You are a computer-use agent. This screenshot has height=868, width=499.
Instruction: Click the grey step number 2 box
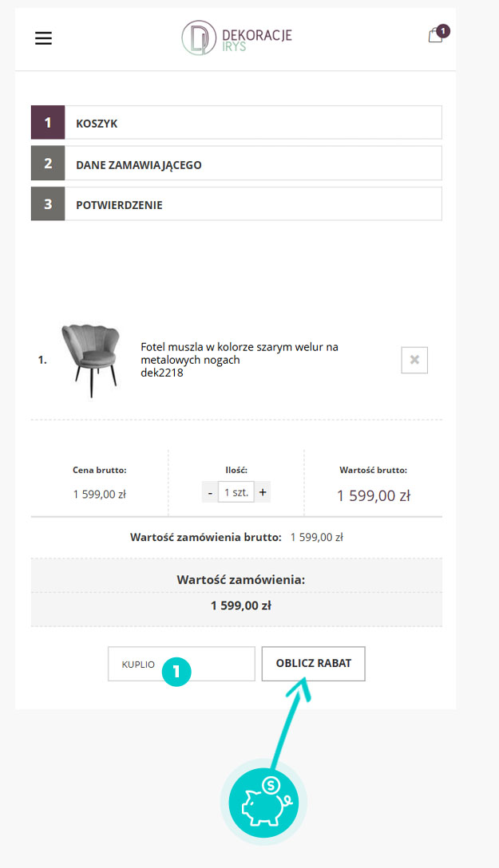click(x=48, y=164)
